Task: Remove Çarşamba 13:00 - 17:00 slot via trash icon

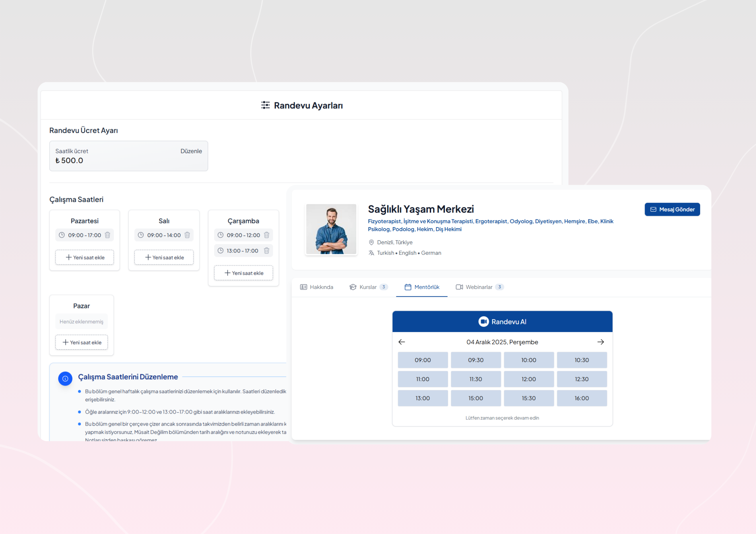Action: point(266,250)
